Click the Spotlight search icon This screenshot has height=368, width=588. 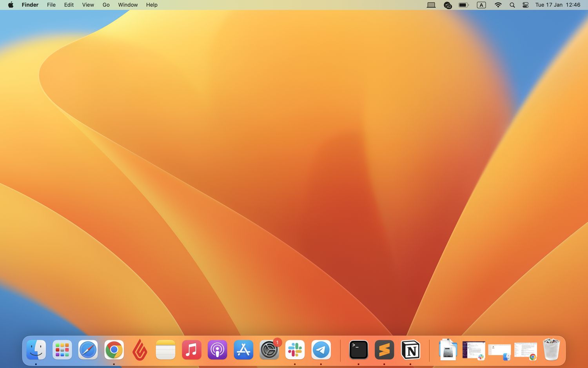512,5
